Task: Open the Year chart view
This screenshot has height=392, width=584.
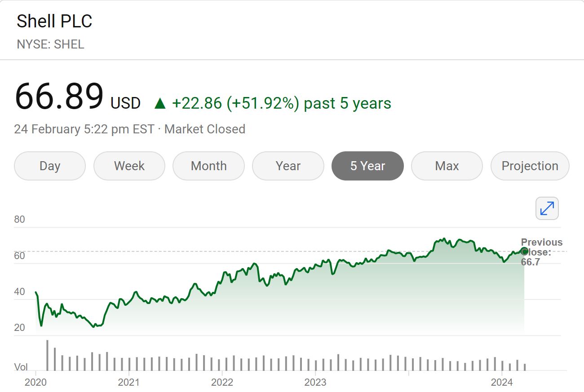Action: coord(288,166)
